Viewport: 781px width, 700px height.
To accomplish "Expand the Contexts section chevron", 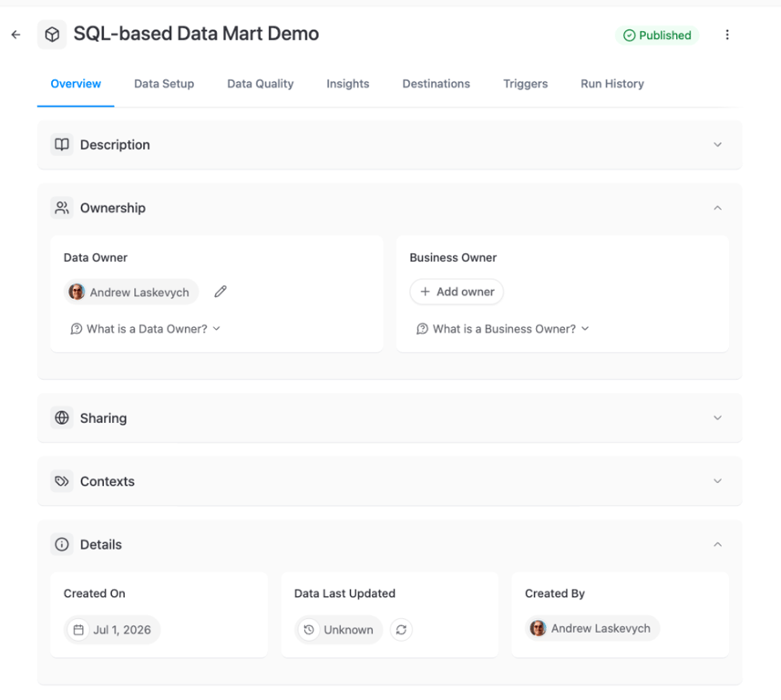I will tap(717, 480).
